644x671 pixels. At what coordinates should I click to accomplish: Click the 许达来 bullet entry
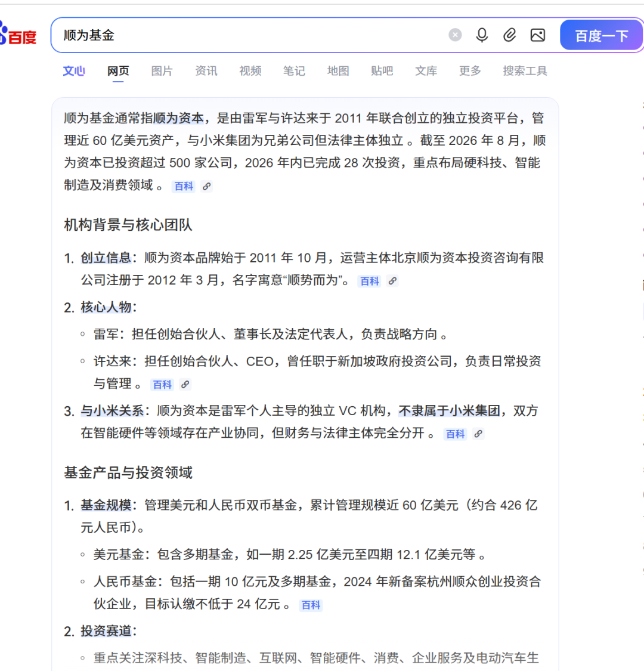point(317,372)
